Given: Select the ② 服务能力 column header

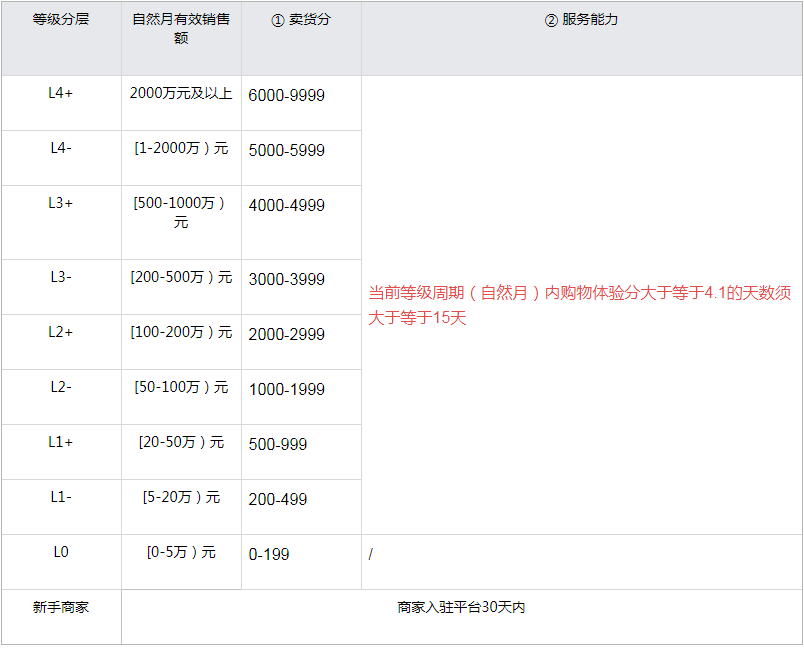Looking at the screenshot, I should pyautogui.click(x=581, y=20).
